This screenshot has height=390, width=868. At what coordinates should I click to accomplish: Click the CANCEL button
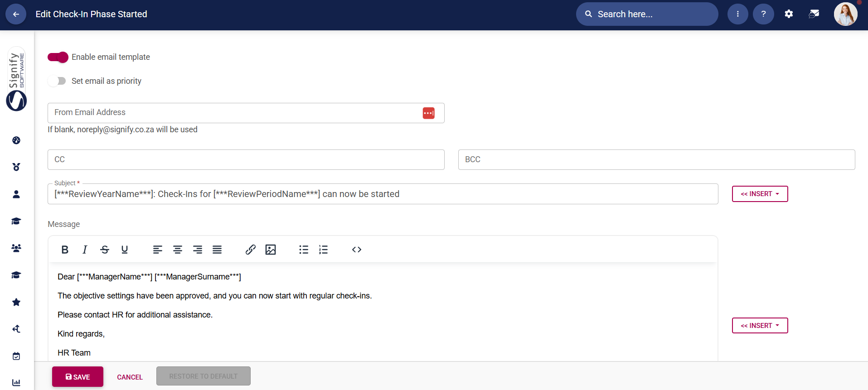pyautogui.click(x=130, y=377)
